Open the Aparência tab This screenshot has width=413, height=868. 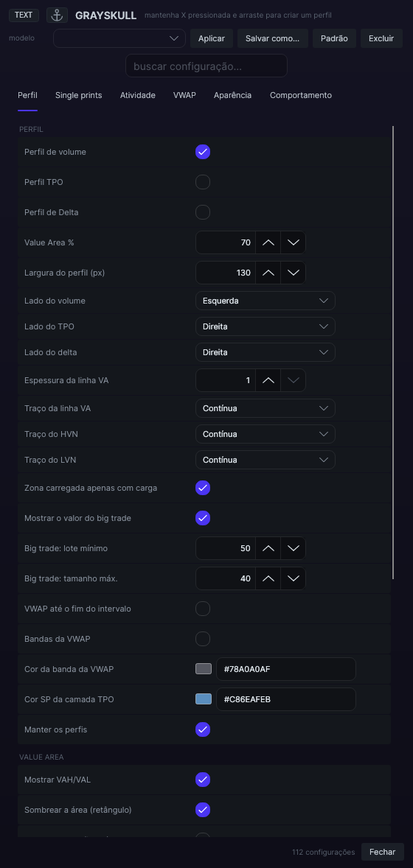pyautogui.click(x=233, y=95)
